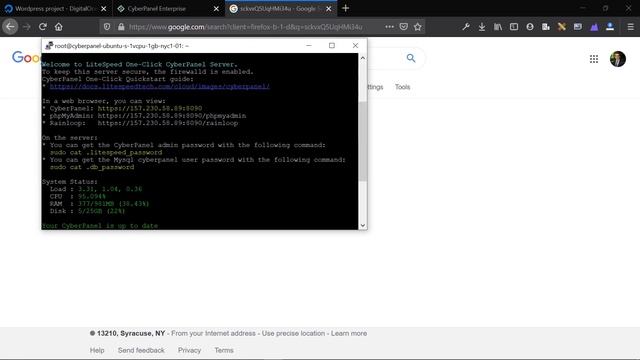Image resolution: width=640 pixels, height=360 pixels.
Task: Open the Help footer link
Action: (x=97, y=350)
